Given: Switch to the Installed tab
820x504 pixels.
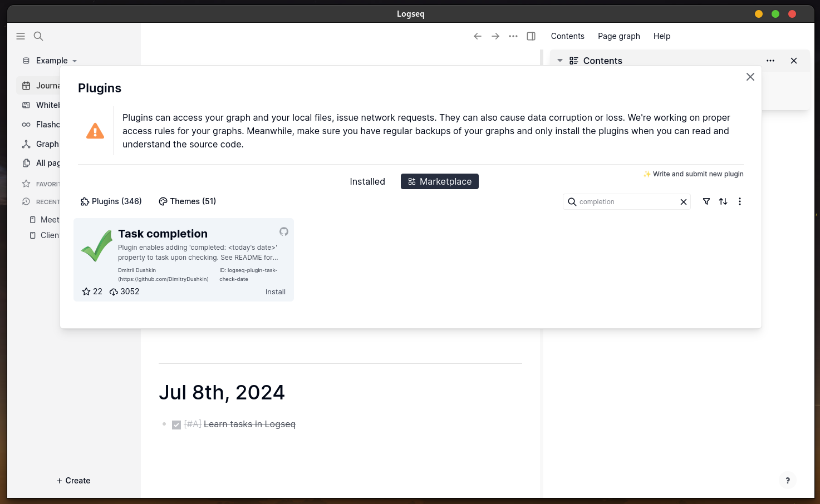Looking at the screenshot, I should tap(367, 181).
